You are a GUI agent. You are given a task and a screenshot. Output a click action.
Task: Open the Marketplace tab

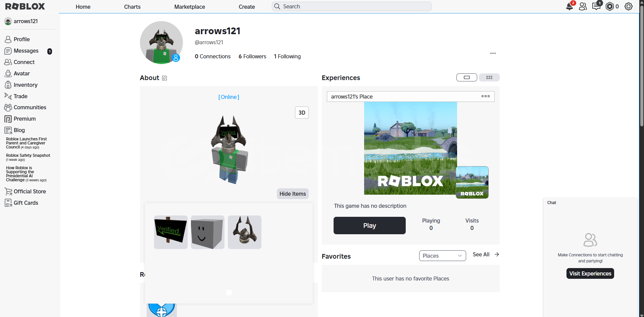pyautogui.click(x=190, y=7)
